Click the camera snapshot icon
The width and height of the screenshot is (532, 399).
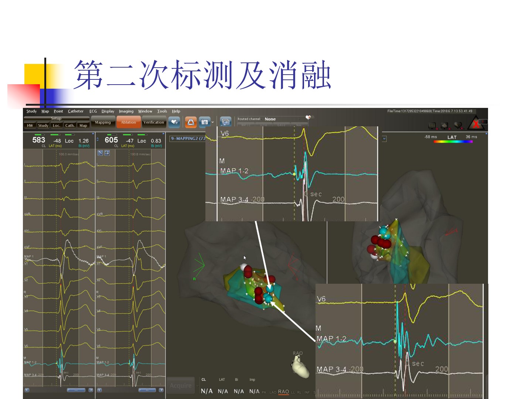(x=204, y=122)
